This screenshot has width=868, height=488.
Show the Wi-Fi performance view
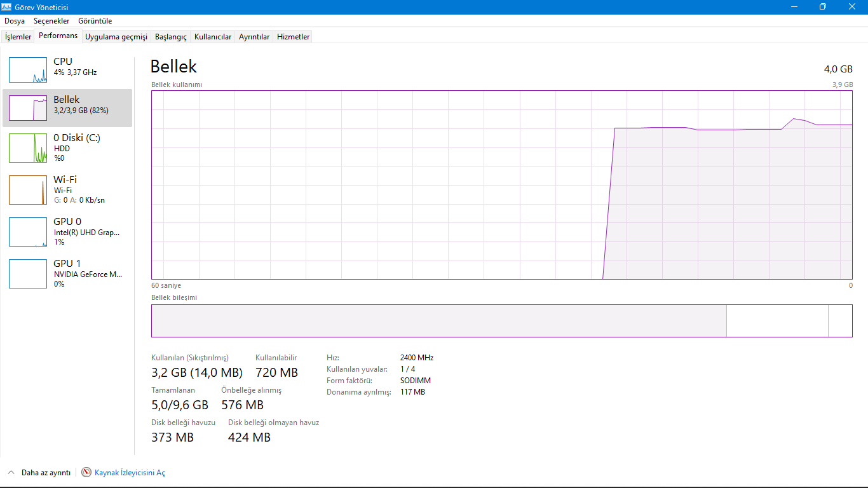click(67, 189)
